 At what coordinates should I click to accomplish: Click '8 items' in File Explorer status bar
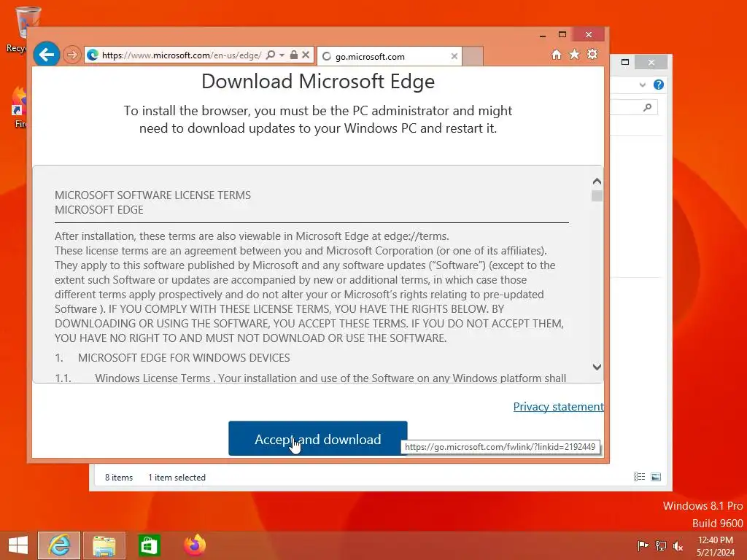(x=119, y=477)
